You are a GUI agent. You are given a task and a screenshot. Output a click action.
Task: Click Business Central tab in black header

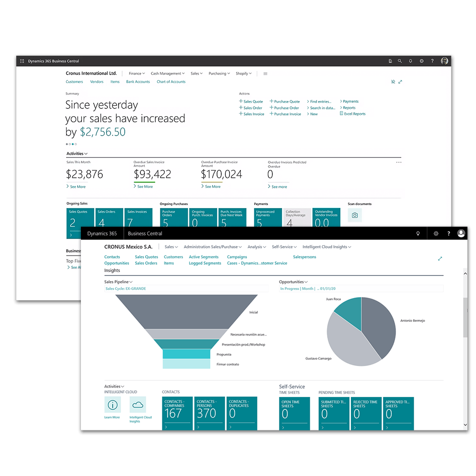pos(145,233)
